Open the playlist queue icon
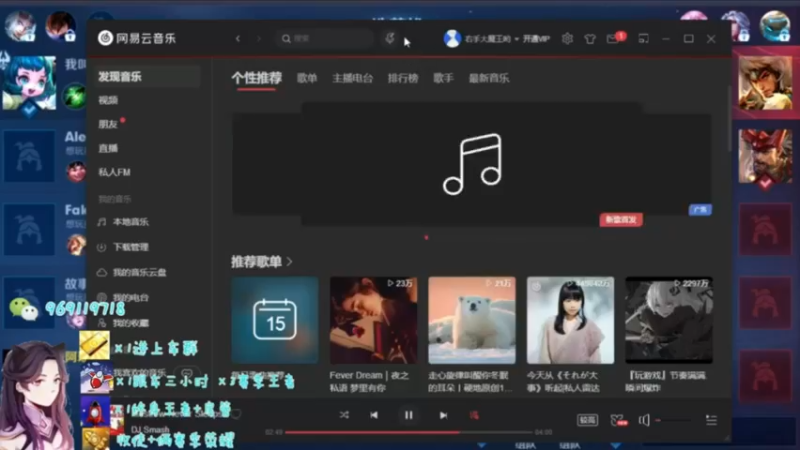Image resolution: width=800 pixels, height=450 pixels. [x=711, y=420]
